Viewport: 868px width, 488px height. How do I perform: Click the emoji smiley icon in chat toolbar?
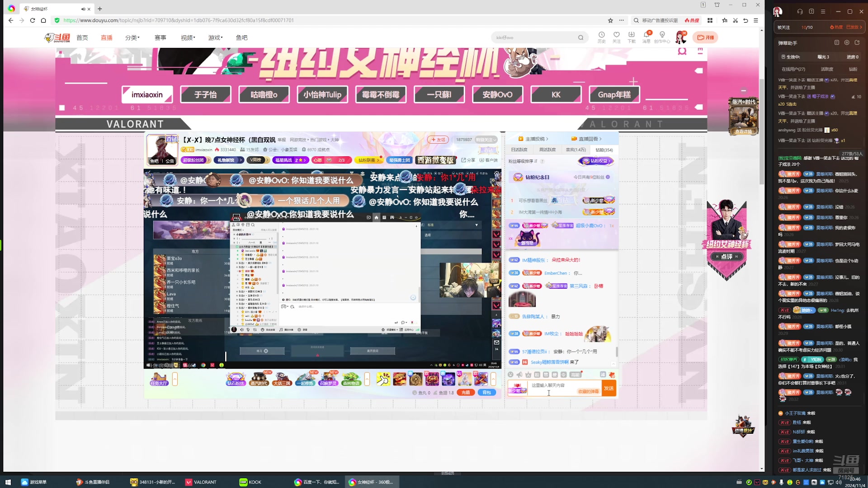coord(510,375)
